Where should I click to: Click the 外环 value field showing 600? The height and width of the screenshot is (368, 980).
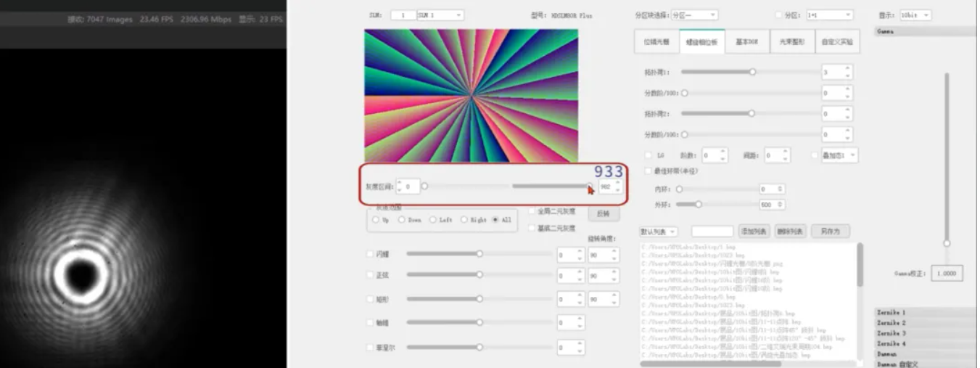771,205
